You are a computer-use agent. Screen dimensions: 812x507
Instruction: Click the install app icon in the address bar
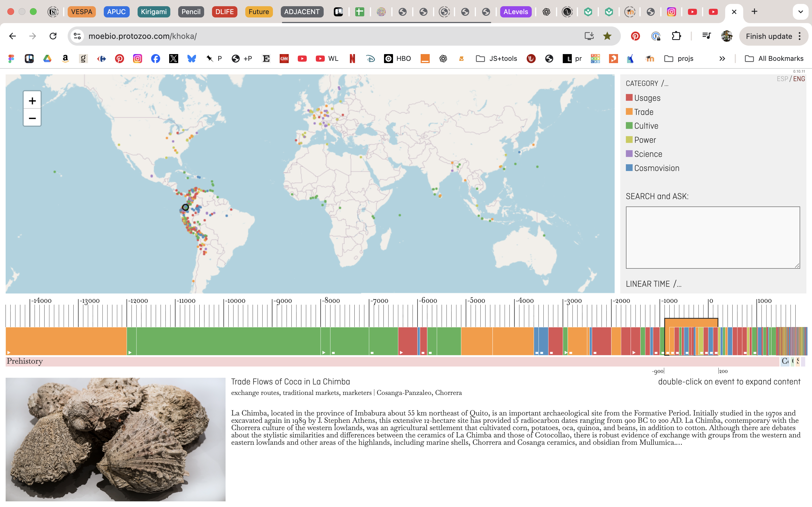tap(589, 36)
